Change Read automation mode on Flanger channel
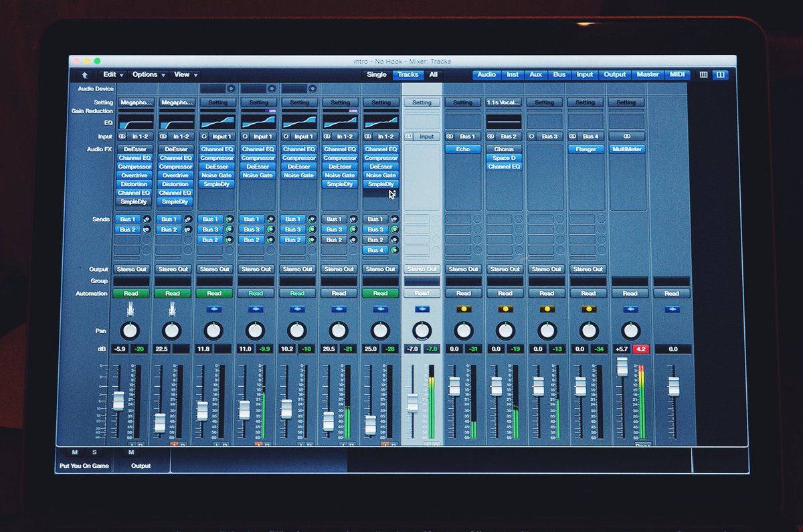 [589, 293]
